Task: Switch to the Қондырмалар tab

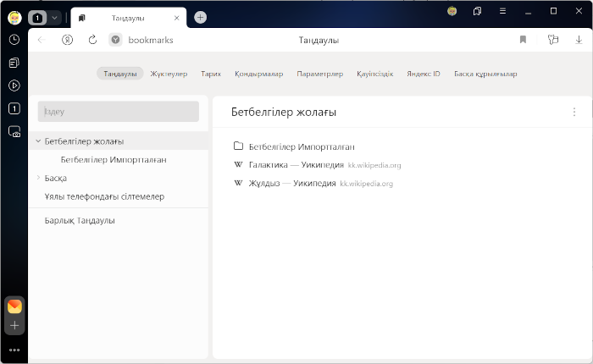Action: tap(258, 74)
